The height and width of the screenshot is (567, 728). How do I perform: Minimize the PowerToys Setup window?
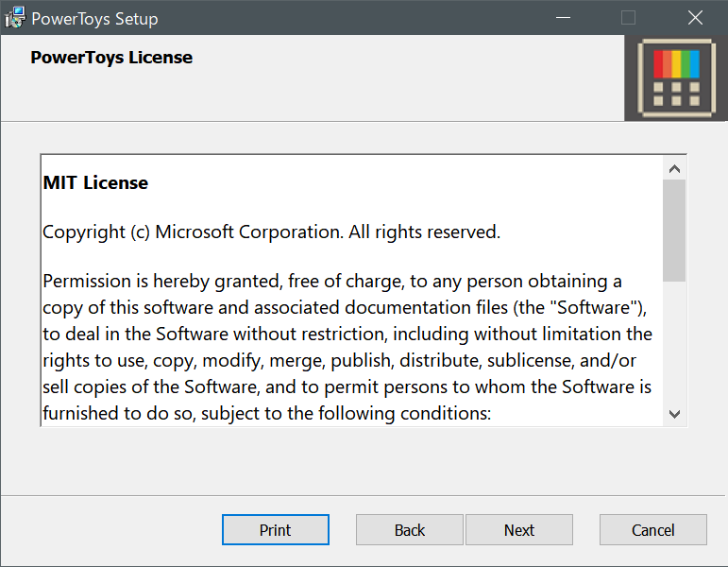(563, 18)
